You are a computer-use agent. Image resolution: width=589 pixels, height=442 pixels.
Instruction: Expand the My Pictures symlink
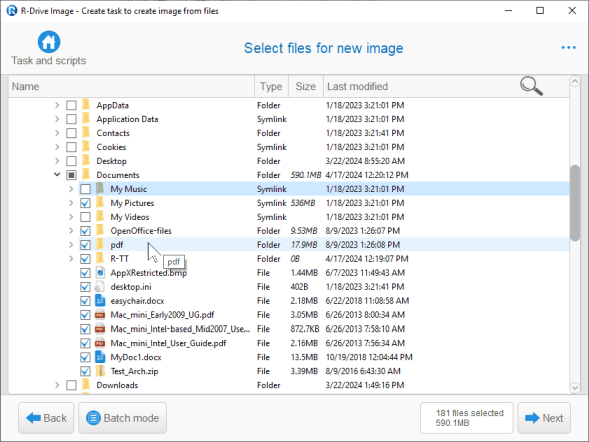point(71,203)
